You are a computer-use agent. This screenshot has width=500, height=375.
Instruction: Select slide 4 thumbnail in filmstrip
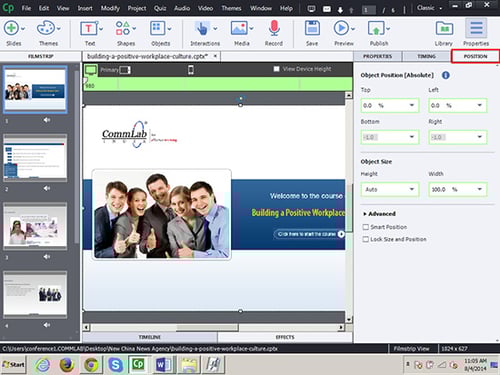coord(35,294)
